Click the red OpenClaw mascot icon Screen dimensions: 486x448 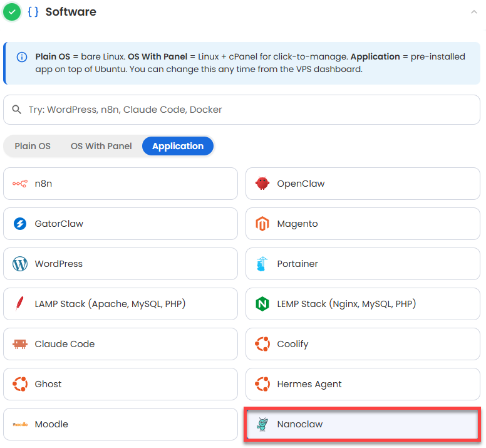click(x=262, y=184)
